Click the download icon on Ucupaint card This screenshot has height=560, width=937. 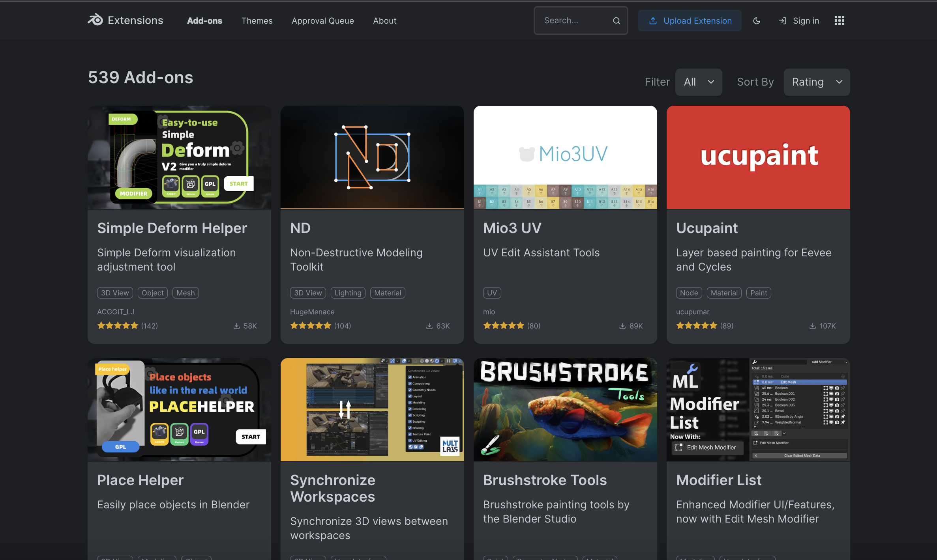(813, 326)
